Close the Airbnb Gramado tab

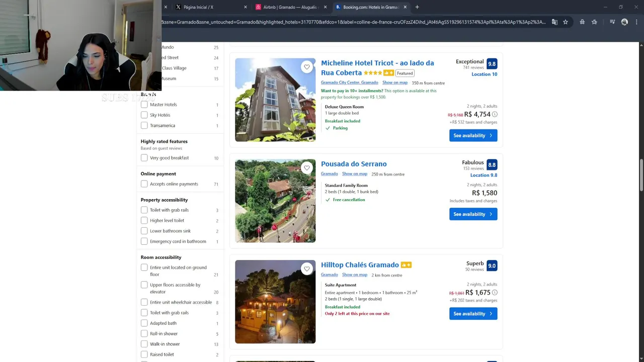[x=325, y=7]
